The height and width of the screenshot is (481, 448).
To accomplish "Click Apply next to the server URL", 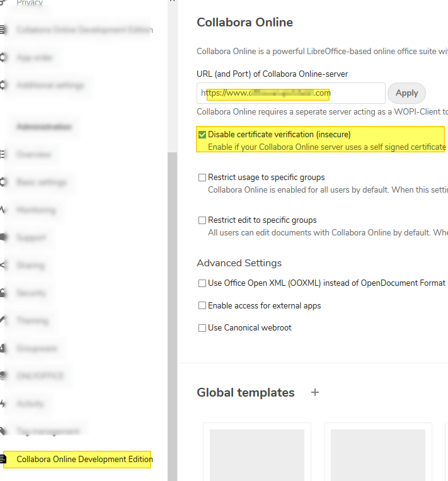I will (x=406, y=93).
